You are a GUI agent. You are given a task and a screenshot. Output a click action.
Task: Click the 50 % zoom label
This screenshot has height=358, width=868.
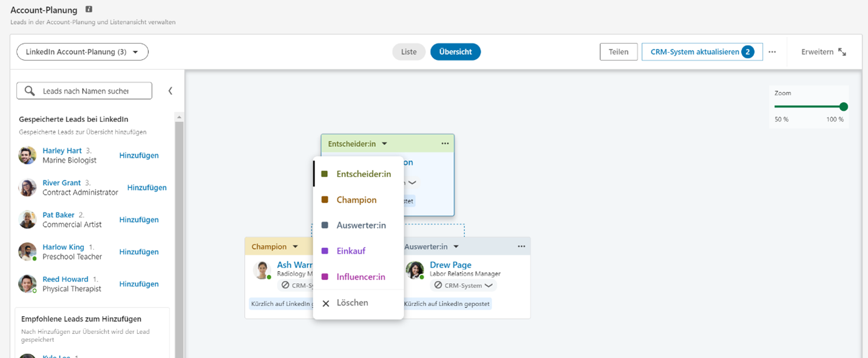coord(781,120)
